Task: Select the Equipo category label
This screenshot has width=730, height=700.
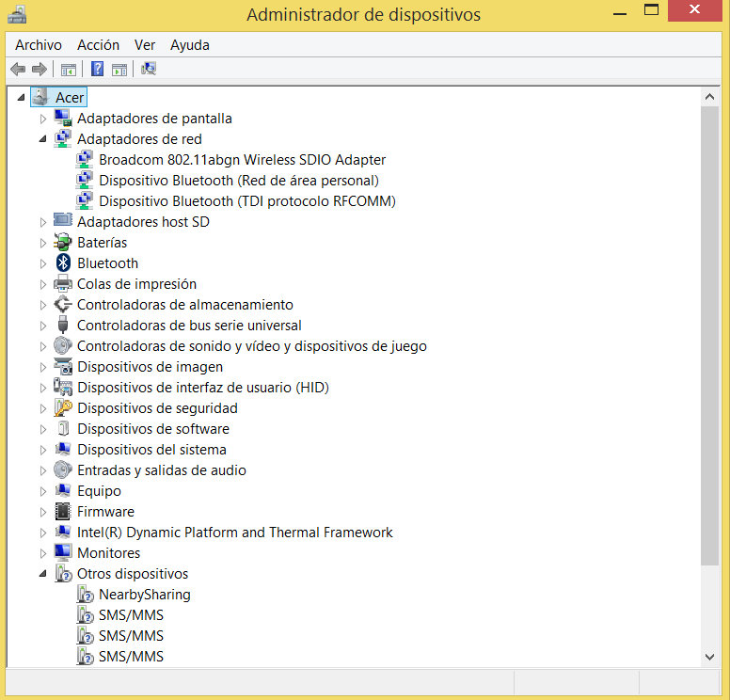Action: [x=99, y=490]
